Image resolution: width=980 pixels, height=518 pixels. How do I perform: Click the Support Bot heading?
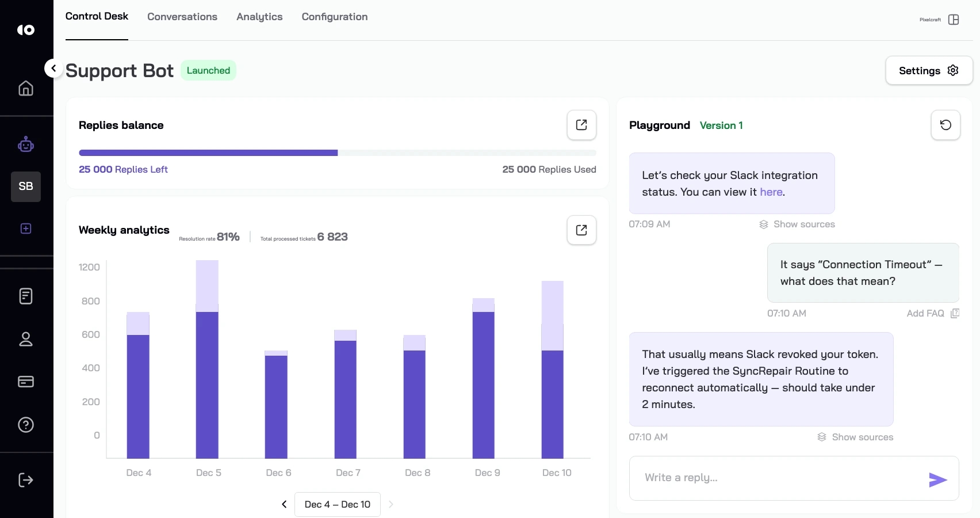pyautogui.click(x=120, y=70)
